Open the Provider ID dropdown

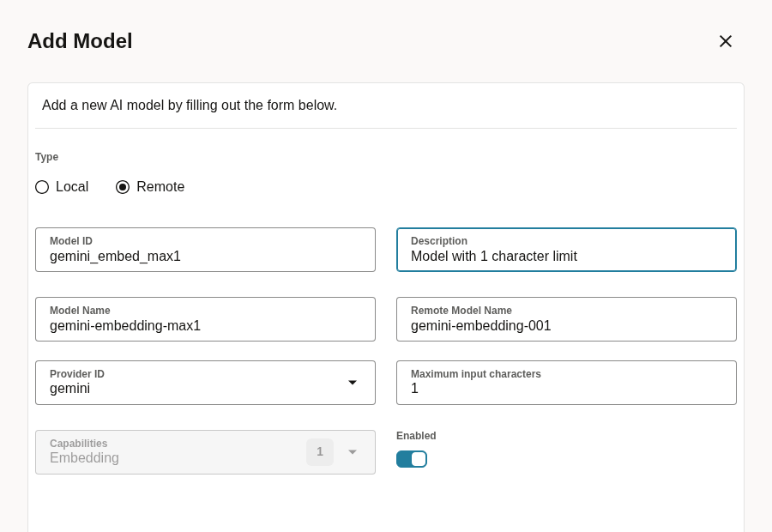pos(205,383)
